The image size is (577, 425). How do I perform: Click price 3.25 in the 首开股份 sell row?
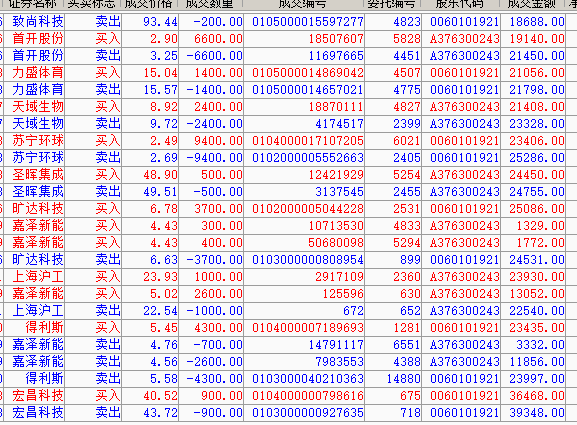coord(164,56)
